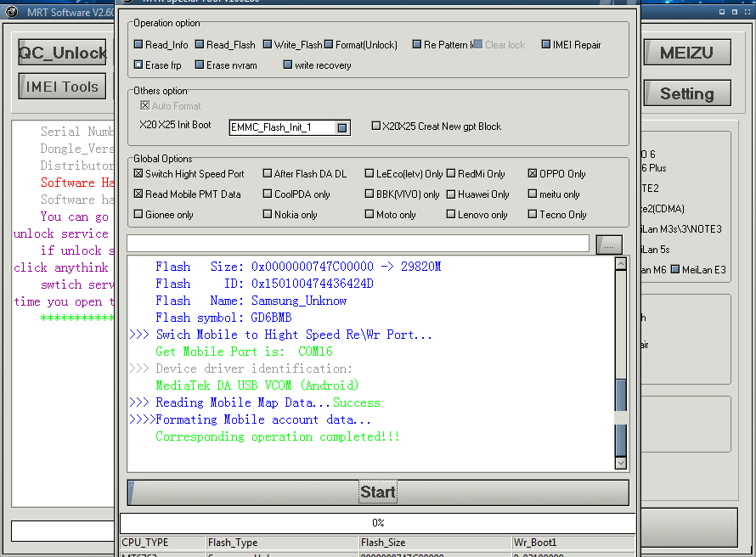Click the log scrollbar down arrow
The height and width of the screenshot is (557, 756).
click(x=621, y=463)
